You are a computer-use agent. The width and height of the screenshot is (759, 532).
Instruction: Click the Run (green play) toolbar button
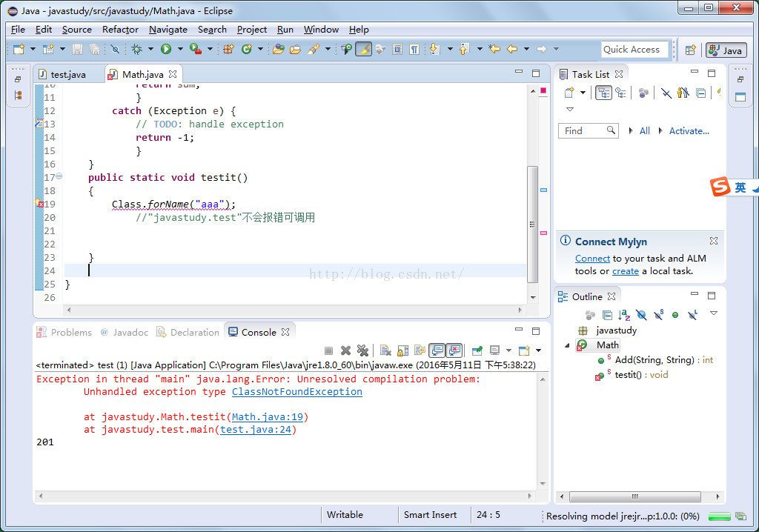point(166,49)
